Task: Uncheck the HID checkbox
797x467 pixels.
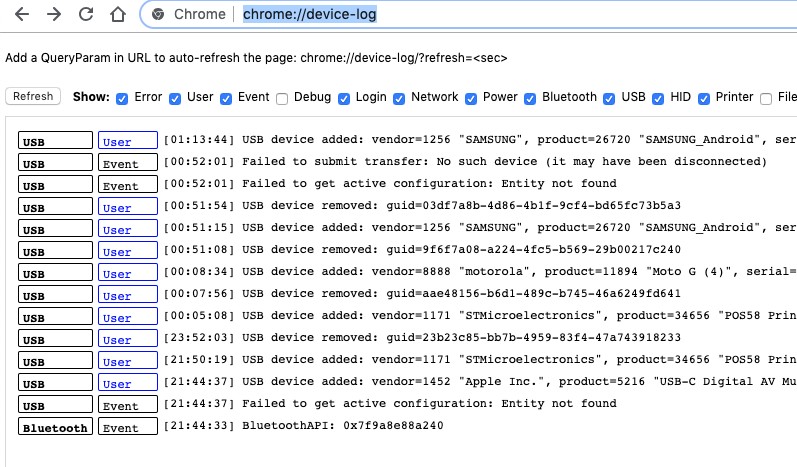Action: point(658,99)
